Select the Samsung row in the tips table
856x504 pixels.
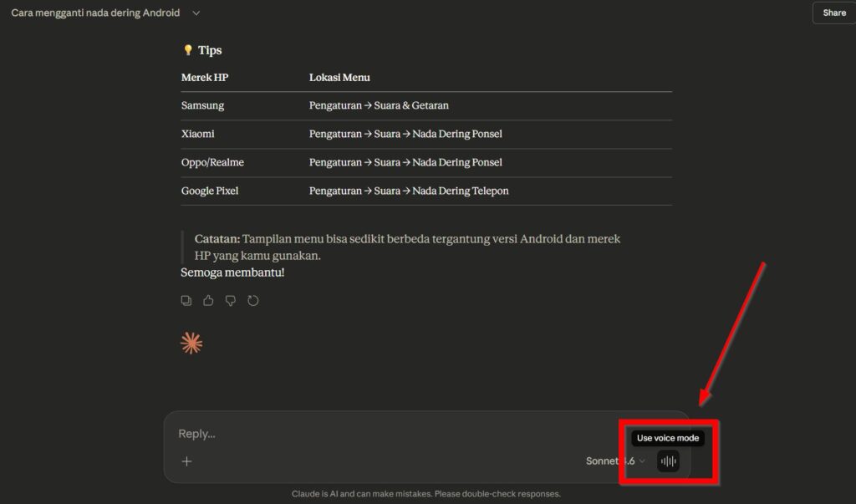201,105
